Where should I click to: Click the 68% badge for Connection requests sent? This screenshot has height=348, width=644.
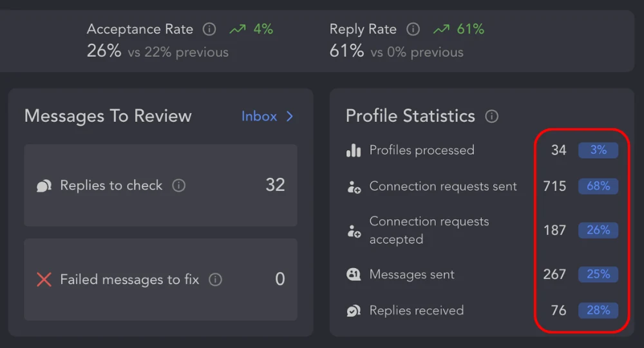coord(598,186)
